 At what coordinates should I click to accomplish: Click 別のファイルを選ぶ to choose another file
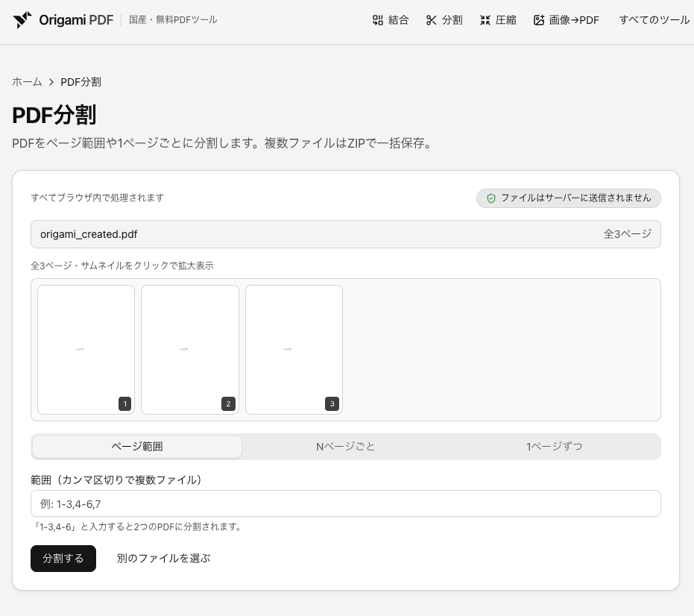163,559
